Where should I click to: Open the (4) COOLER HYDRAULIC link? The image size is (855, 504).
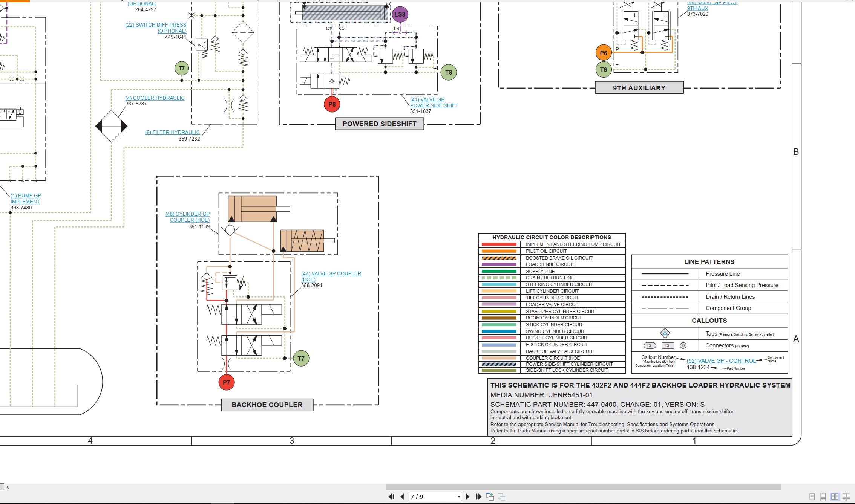(x=155, y=98)
